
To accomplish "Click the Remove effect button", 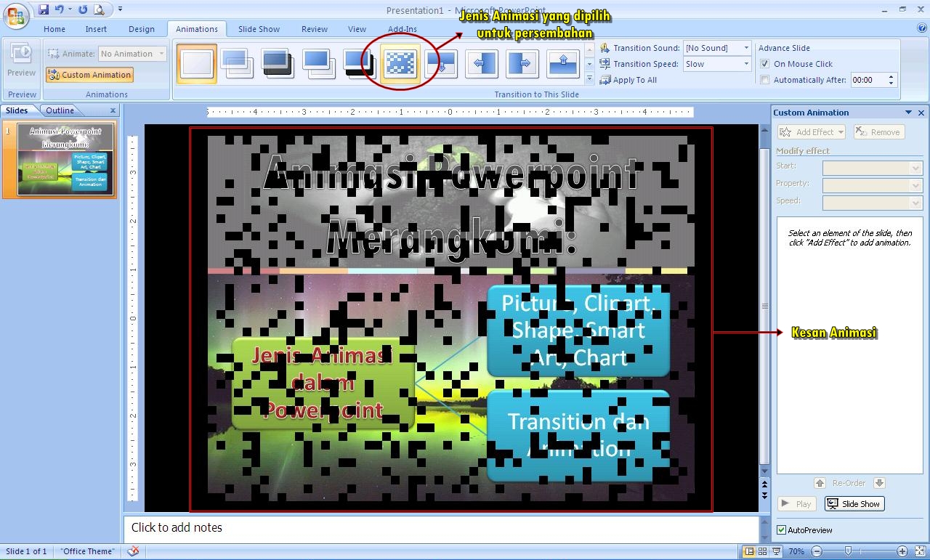I will pos(878,132).
